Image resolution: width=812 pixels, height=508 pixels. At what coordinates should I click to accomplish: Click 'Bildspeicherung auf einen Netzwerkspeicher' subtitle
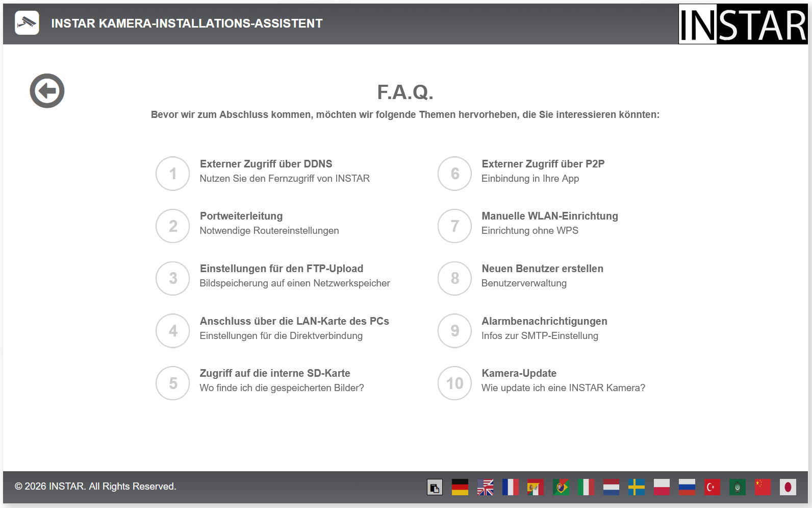(295, 283)
